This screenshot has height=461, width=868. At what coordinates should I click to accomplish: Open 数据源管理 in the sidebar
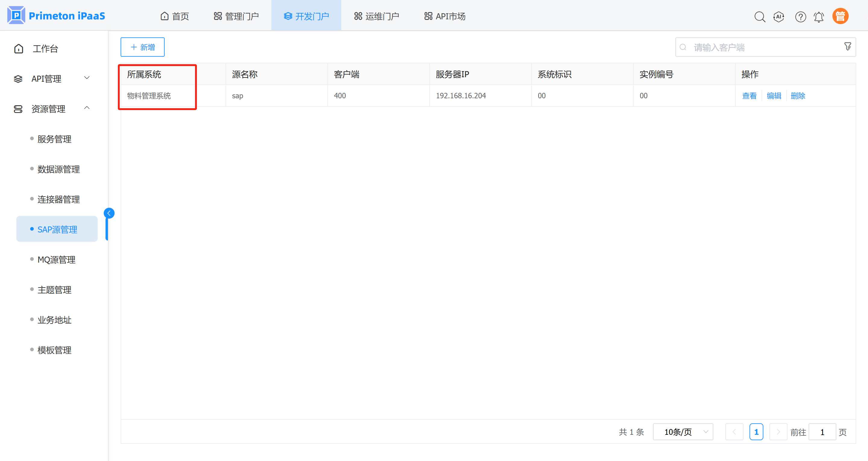[x=58, y=169]
